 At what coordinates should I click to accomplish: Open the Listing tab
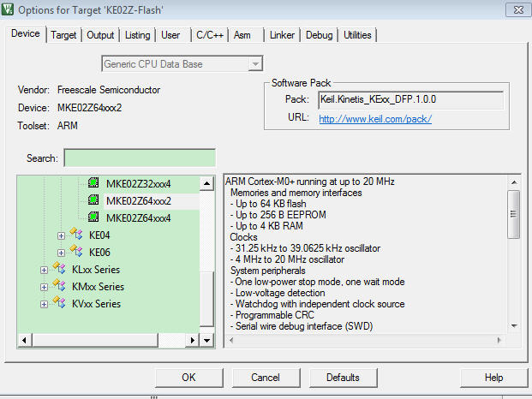pyautogui.click(x=137, y=35)
